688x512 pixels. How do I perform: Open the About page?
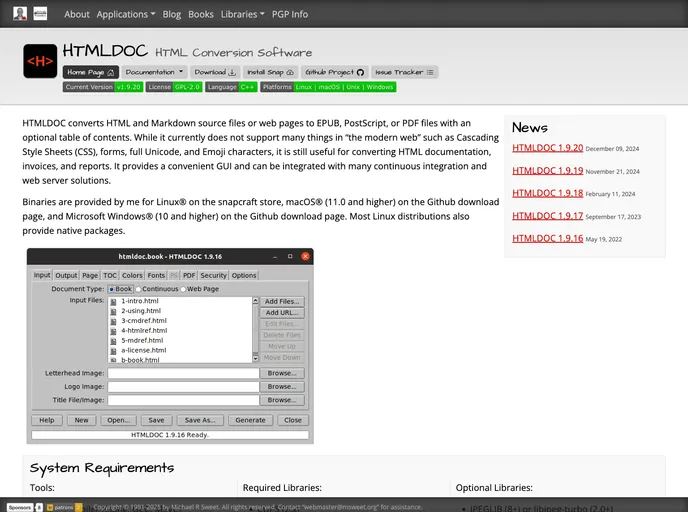pos(77,14)
